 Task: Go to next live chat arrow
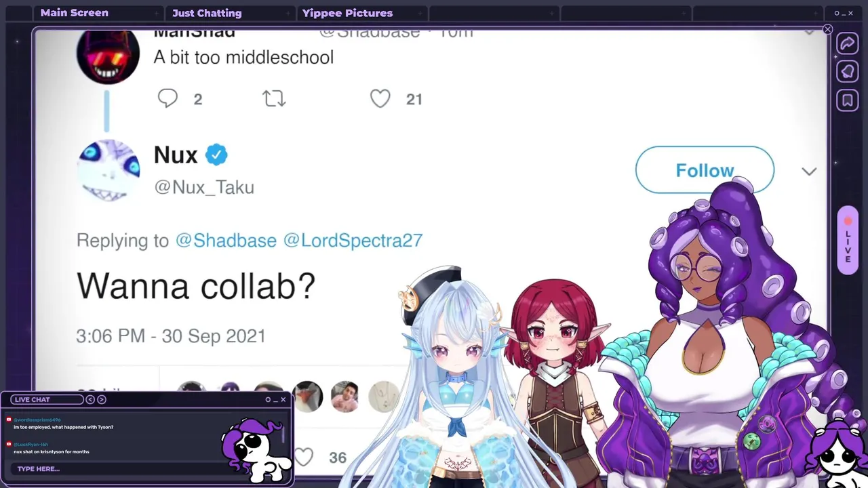(x=102, y=399)
